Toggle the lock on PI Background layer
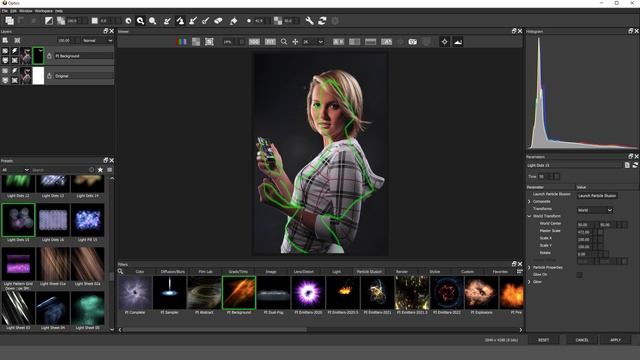 (x=49, y=56)
